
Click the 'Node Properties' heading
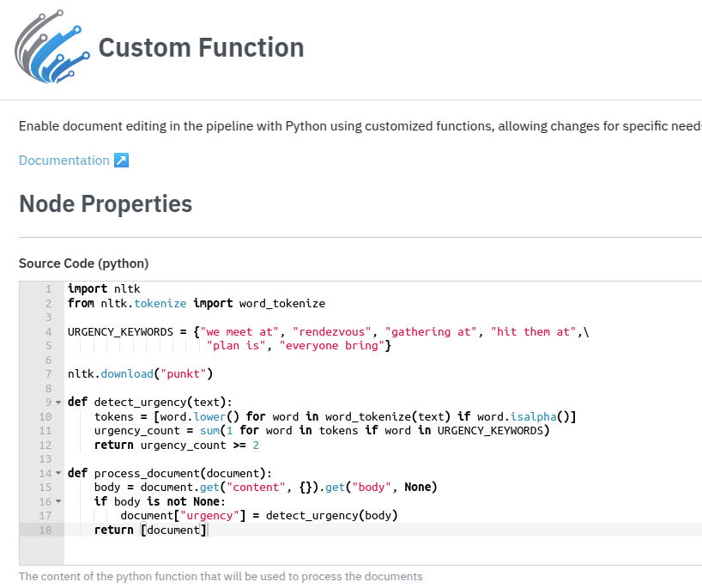(106, 203)
